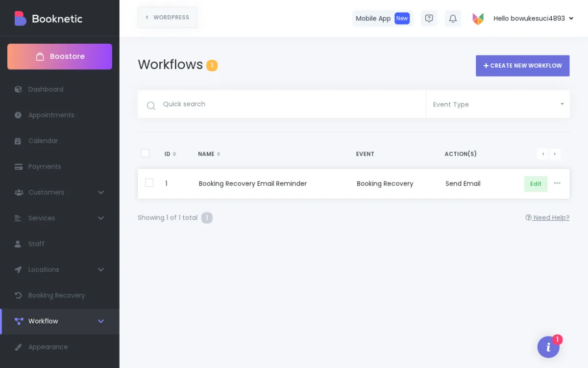This screenshot has width=588, height=368.
Task: Click the New badge beside Mobile App
Action: click(x=402, y=18)
